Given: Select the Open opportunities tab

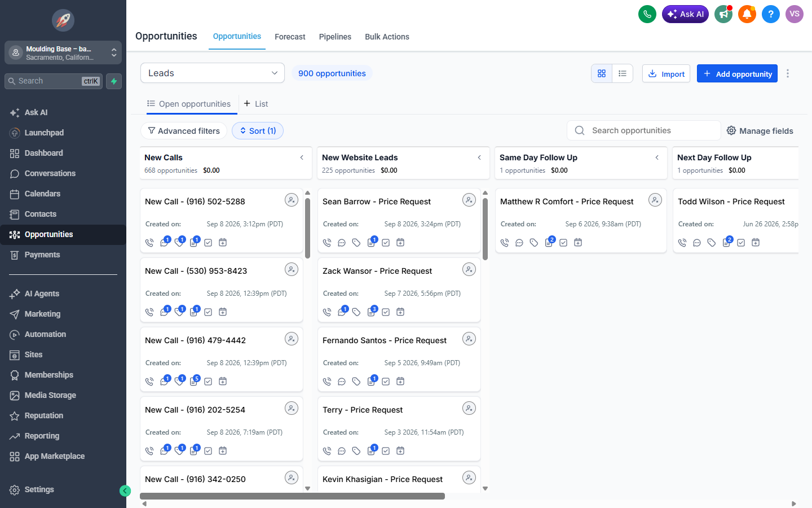Looking at the screenshot, I should (189, 104).
